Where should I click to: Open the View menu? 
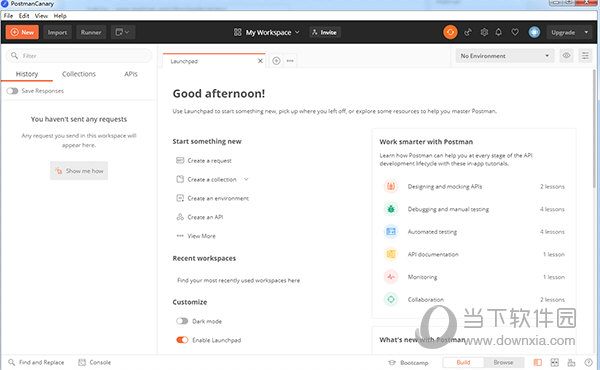[41, 16]
